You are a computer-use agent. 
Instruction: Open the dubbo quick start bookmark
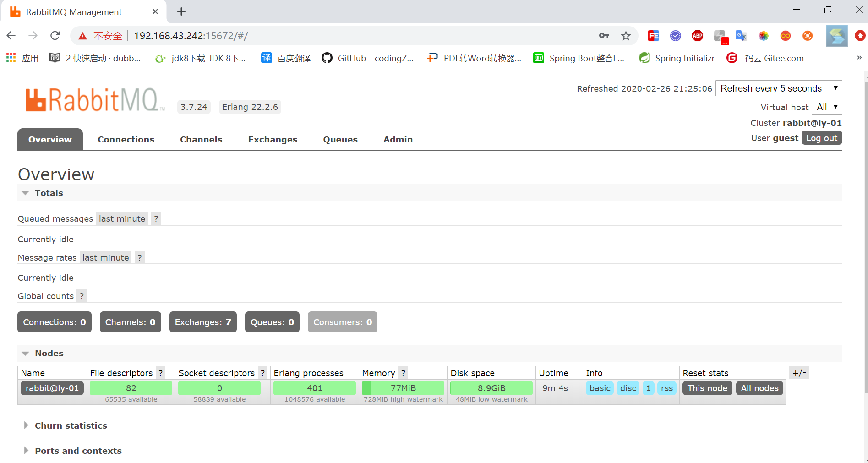click(x=95, y=58)
